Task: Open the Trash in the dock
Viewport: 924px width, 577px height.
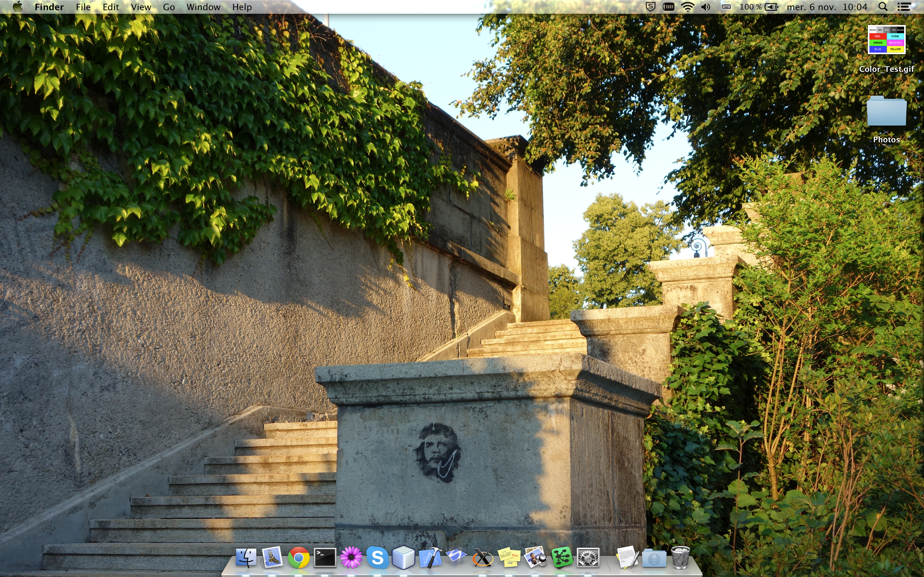Action: pyautogui.click(x=680, y=558)
